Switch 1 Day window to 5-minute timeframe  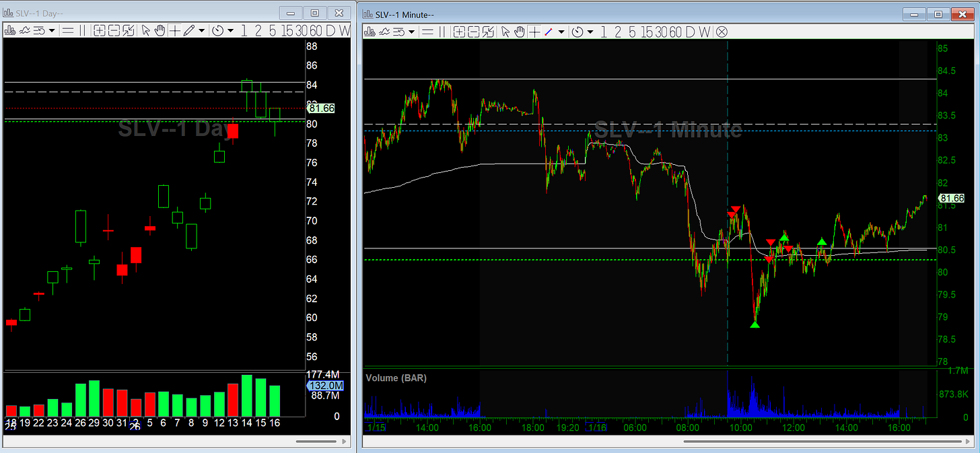[273, 30]
